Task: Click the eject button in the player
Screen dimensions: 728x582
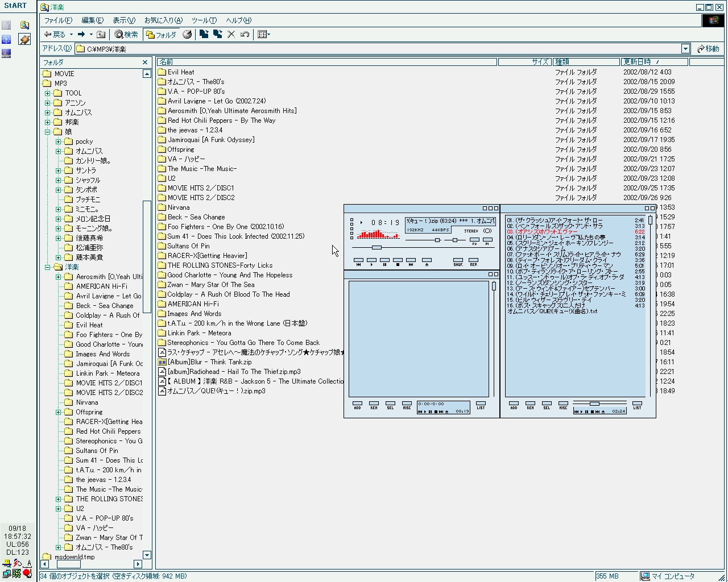Action: 427,261
